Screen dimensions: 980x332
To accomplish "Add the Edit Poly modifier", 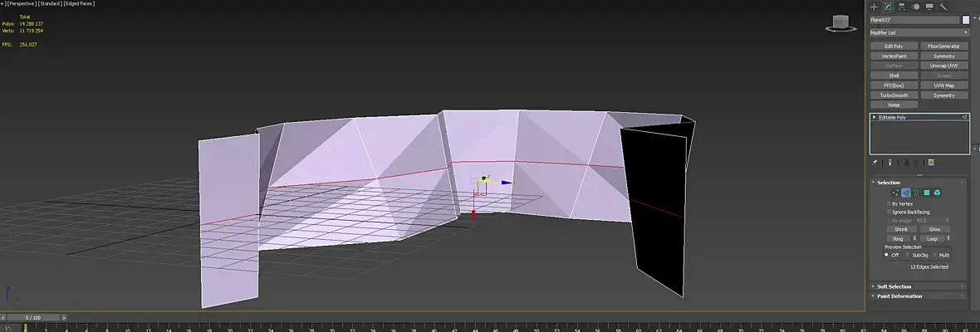I will (x=894, y=46).
